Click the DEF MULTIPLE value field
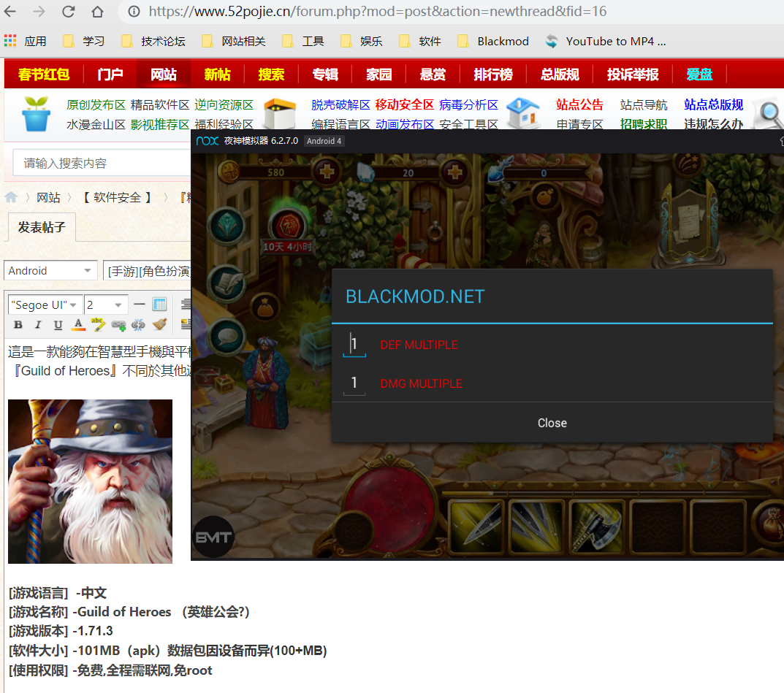Image resolution: width=784 pixels, height=693 pixels. click(x=354, y=344)
